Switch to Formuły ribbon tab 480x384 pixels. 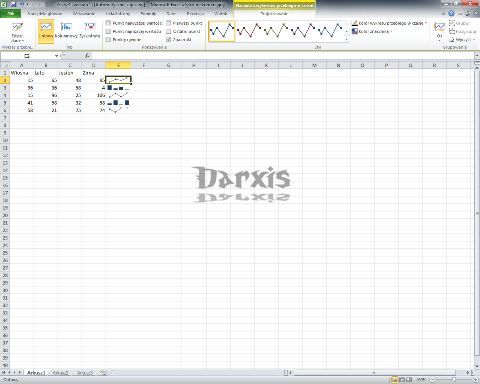[x=148, y=14]
